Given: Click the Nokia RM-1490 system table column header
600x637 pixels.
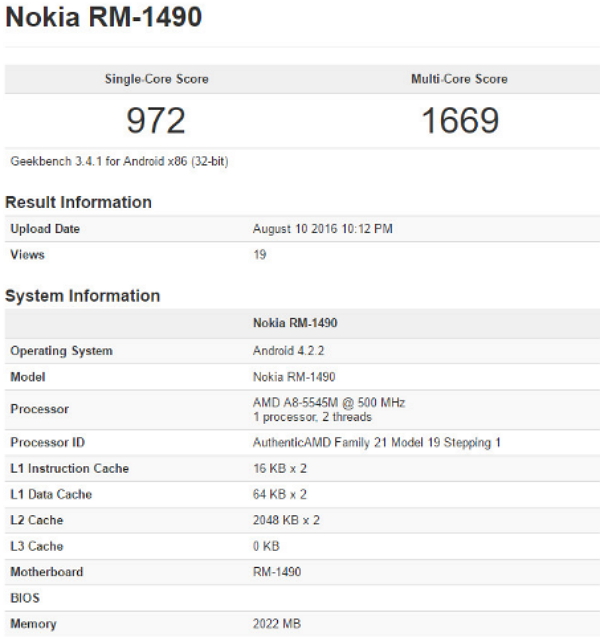Looking at the screenshot, I should tap(294, 324).
